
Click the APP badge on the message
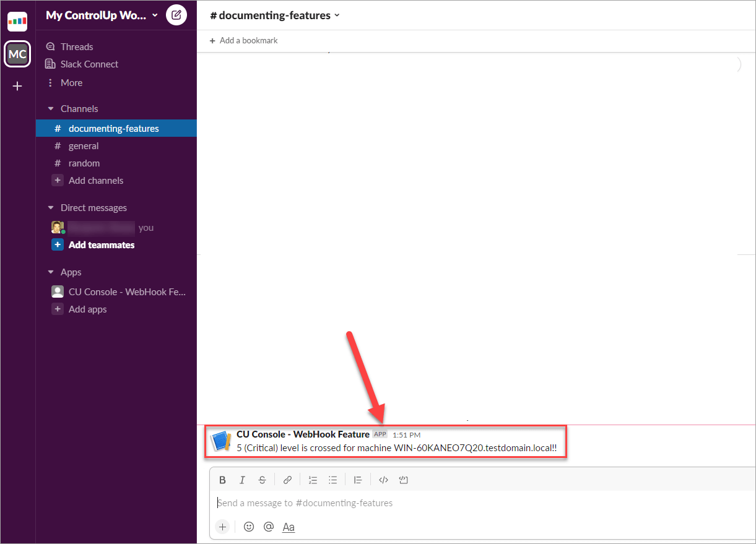pyautogui.click(x=380, y=434)
